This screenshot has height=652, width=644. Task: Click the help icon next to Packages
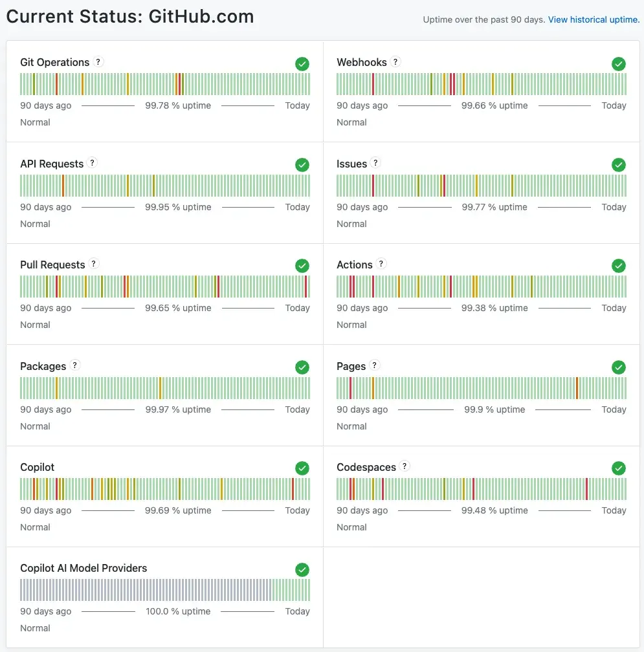[75, 365]
